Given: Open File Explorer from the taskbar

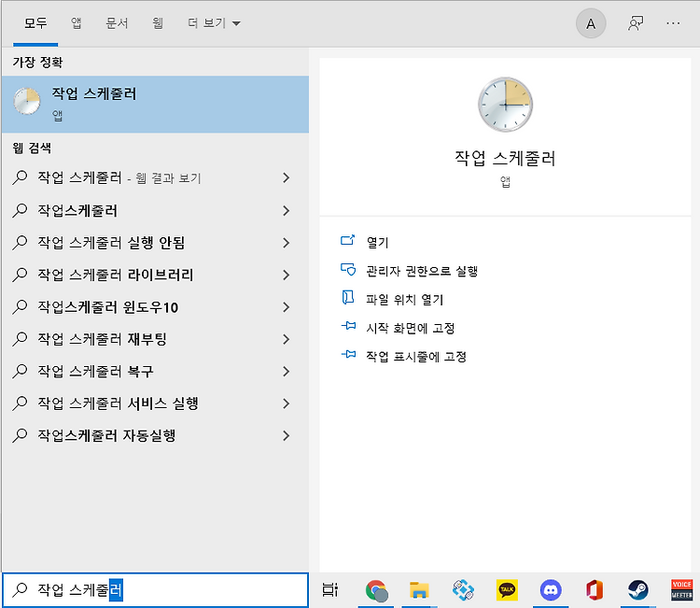Looking at the screenshot, I should click(419, 590).
